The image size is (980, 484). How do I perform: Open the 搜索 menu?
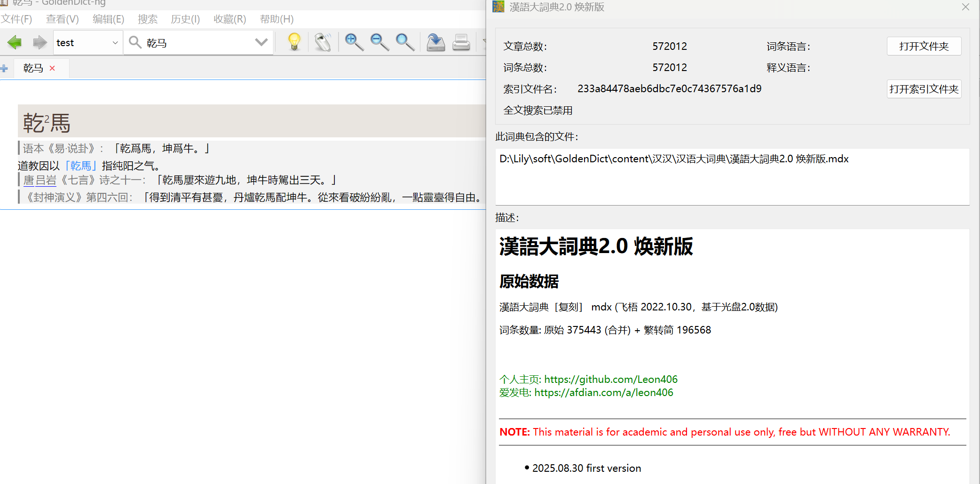[148, 19]
